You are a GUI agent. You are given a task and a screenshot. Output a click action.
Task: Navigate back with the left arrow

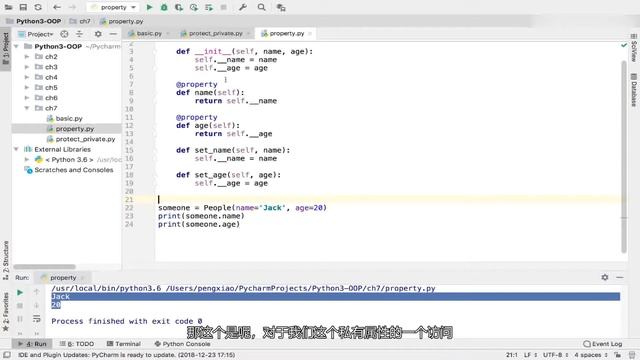coord(57,7)
